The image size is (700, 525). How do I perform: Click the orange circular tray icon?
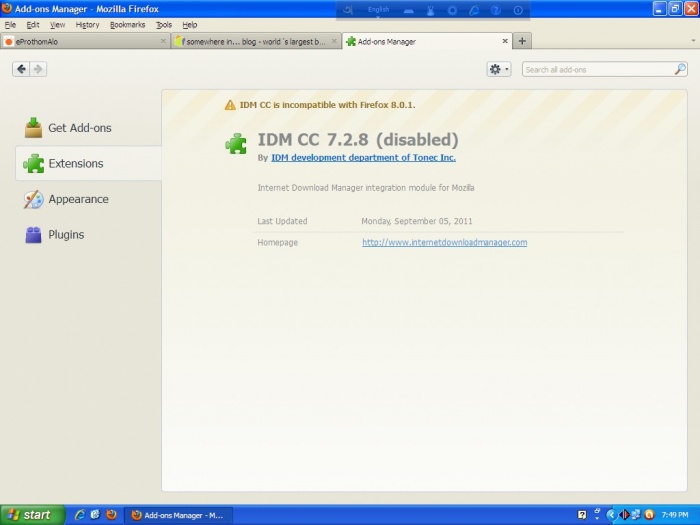pos(650,515)
